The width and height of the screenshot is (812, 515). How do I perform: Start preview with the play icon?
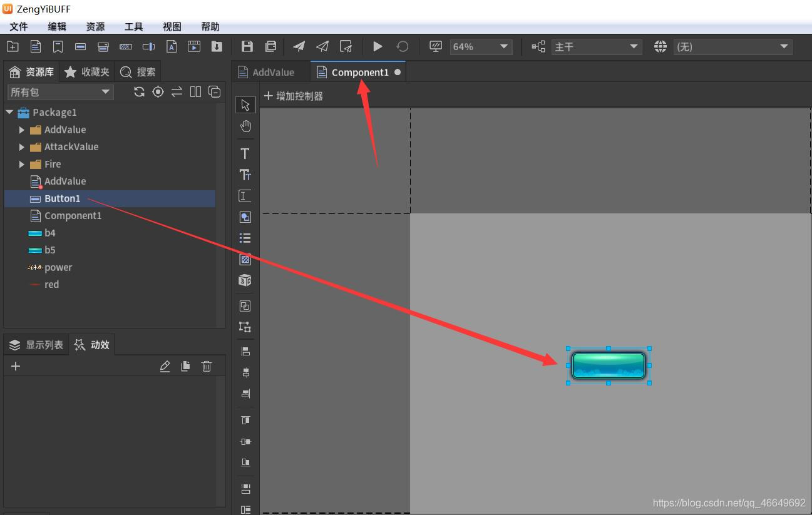[378, 46]
